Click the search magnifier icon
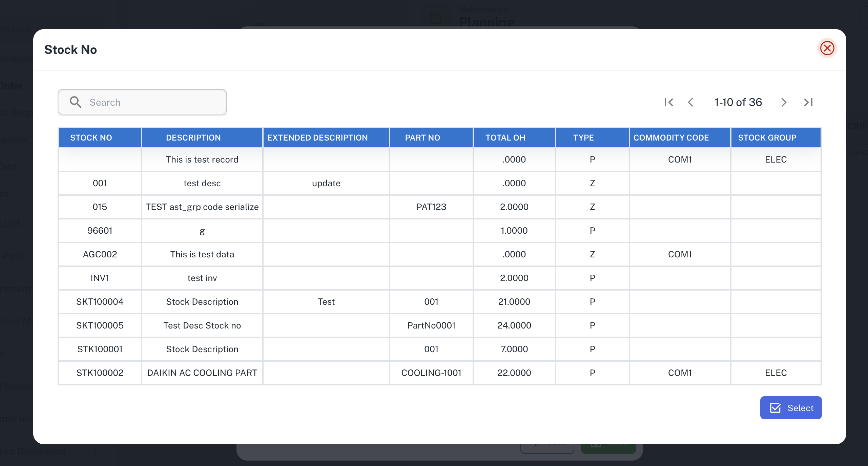868x466 pixels. tap(75, 102)
